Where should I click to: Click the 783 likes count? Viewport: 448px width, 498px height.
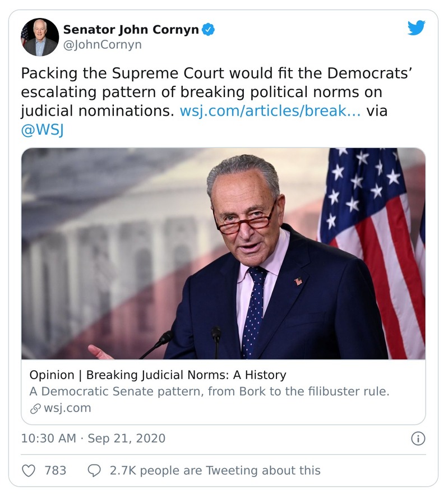[x=56, y=471]
